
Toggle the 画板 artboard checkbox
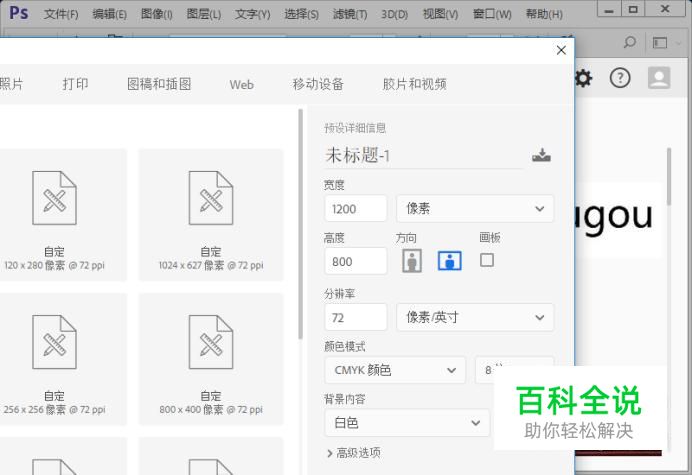[x=487, y=260]
